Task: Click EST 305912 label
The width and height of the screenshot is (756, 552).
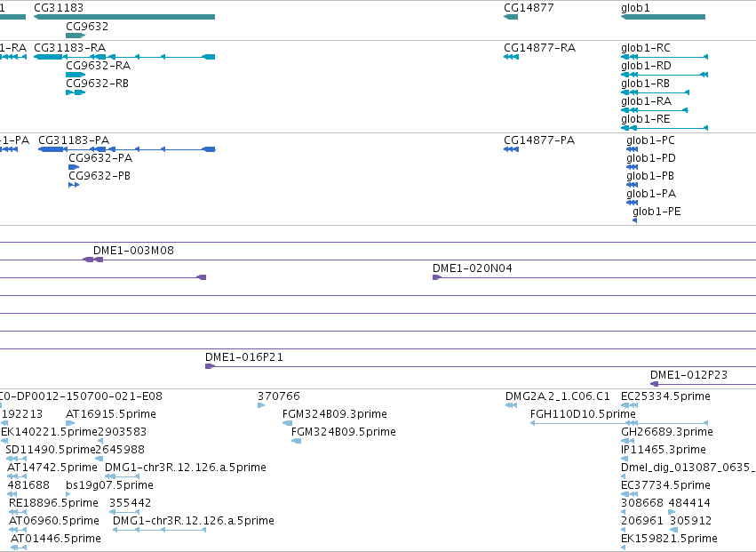Action: (691, 521)
